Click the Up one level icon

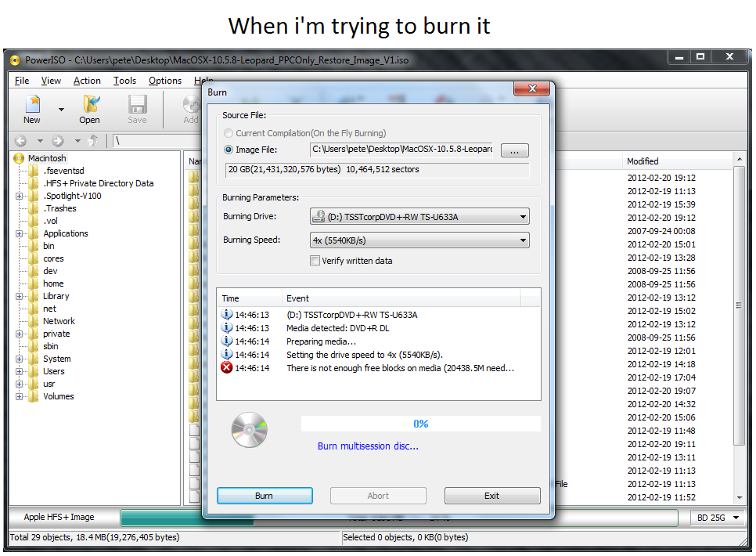tap(93, 140)
